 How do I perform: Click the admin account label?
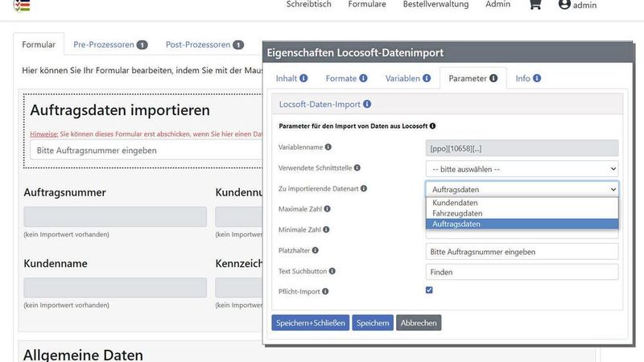[x=585, y=6]
